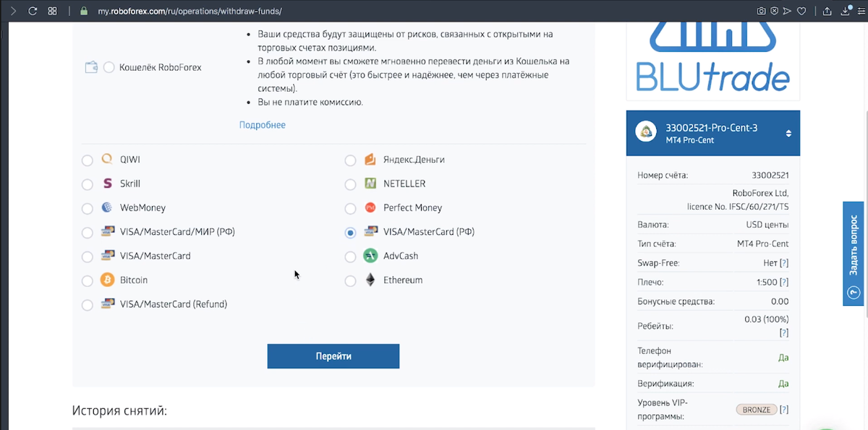Go forward with the browser arrow icon
868x430 pixels.
point(12,11)
